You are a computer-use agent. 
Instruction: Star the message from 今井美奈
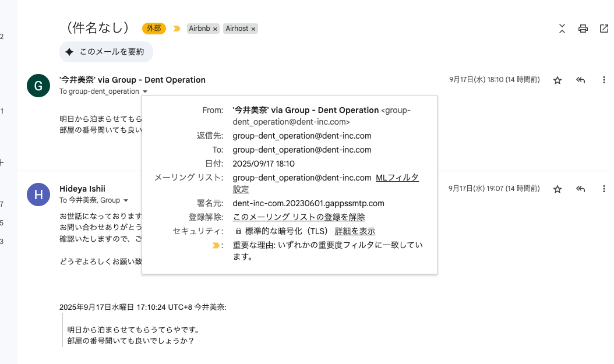[557, 80]
